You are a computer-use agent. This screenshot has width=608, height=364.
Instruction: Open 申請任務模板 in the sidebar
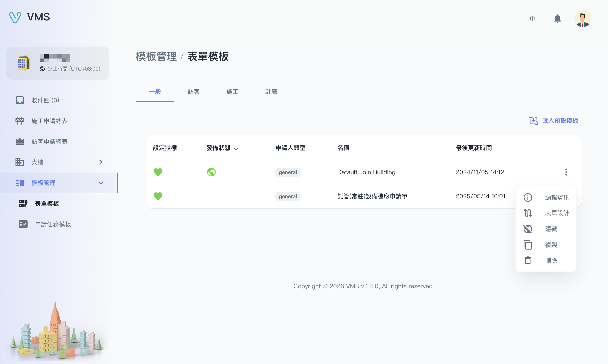53,224
